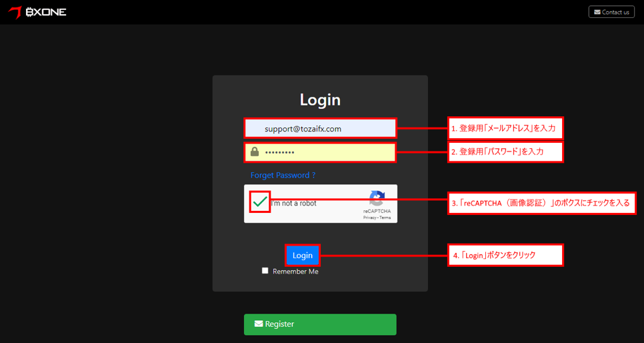Click the BXONE wordmark in the header
Viewport: 644px width, 343px height.
click(x=46, y=12)
